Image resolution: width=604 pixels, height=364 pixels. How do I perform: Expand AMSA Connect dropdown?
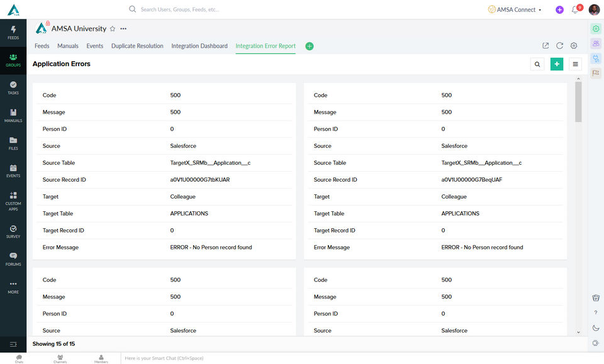[x=515, y=9]
